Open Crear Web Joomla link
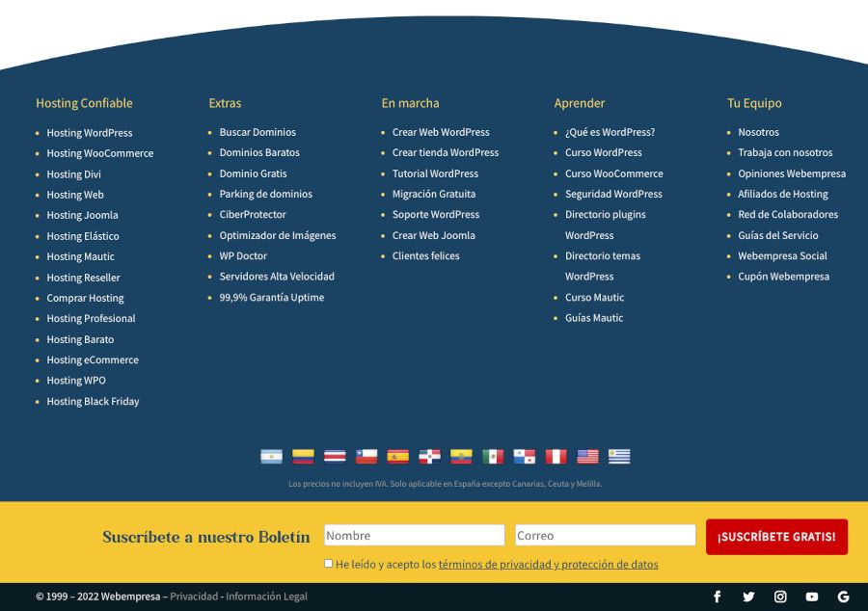Image resolution: width=868 pixels, height=611 pixels. [434, 235]
